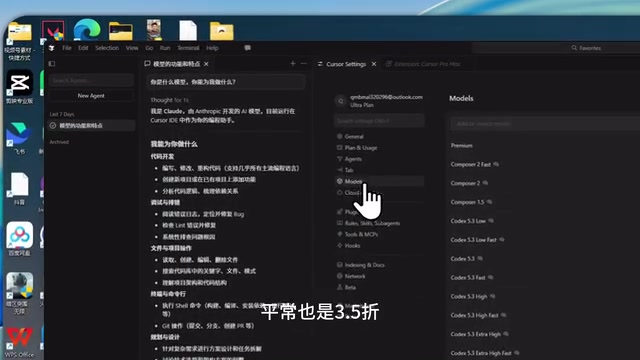
Task: Click the brain icon next to Composer 1.5
Action: click(x=489, y=202)
